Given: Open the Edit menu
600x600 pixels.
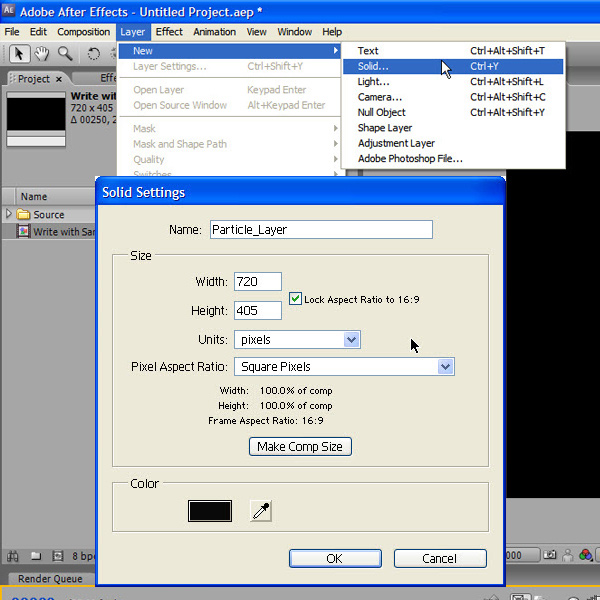Looking at the screenshot, I should (x=38, y=32).
